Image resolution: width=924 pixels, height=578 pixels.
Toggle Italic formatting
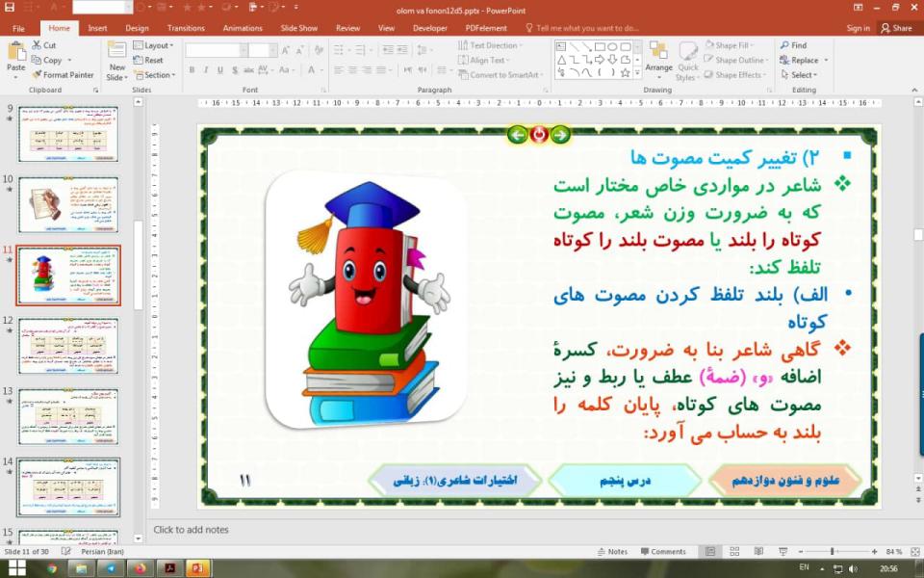click(x=206, y=70)
